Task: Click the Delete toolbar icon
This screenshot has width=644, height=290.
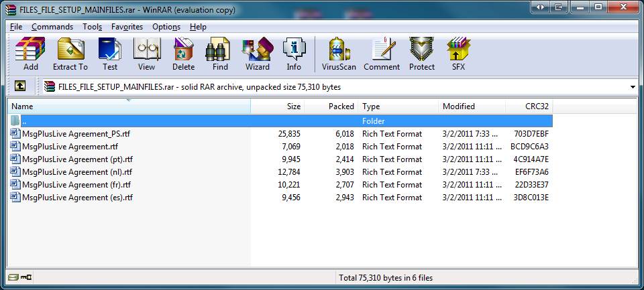Action: (183, 54)
